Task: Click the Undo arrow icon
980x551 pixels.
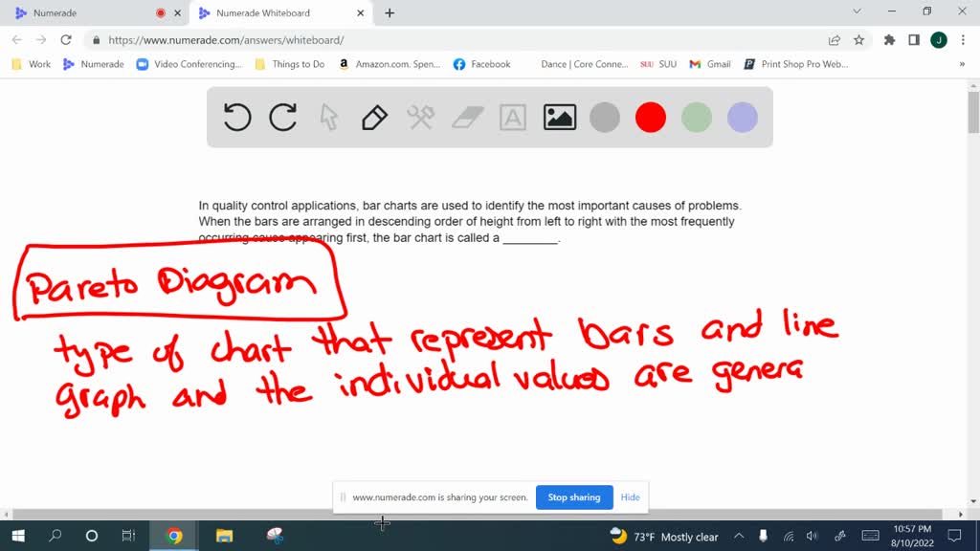Action: [237, 117]
